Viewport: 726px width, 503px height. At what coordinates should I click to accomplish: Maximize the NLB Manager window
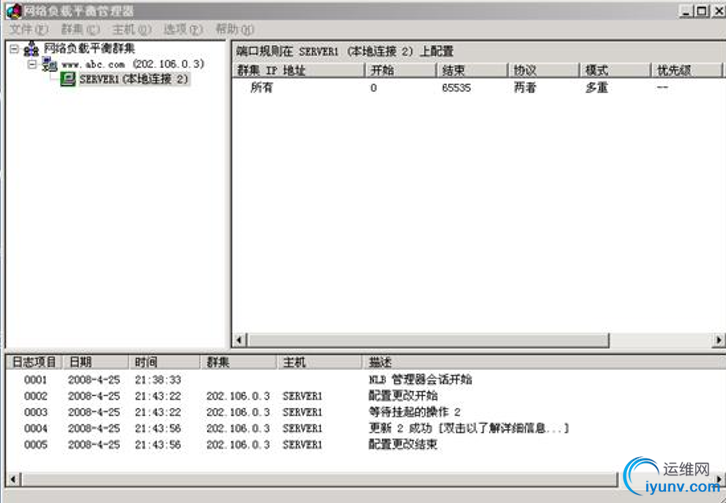[702, 11]
